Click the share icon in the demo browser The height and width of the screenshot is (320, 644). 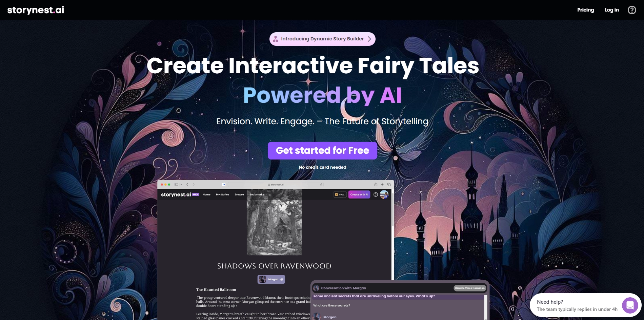(376, 185)
